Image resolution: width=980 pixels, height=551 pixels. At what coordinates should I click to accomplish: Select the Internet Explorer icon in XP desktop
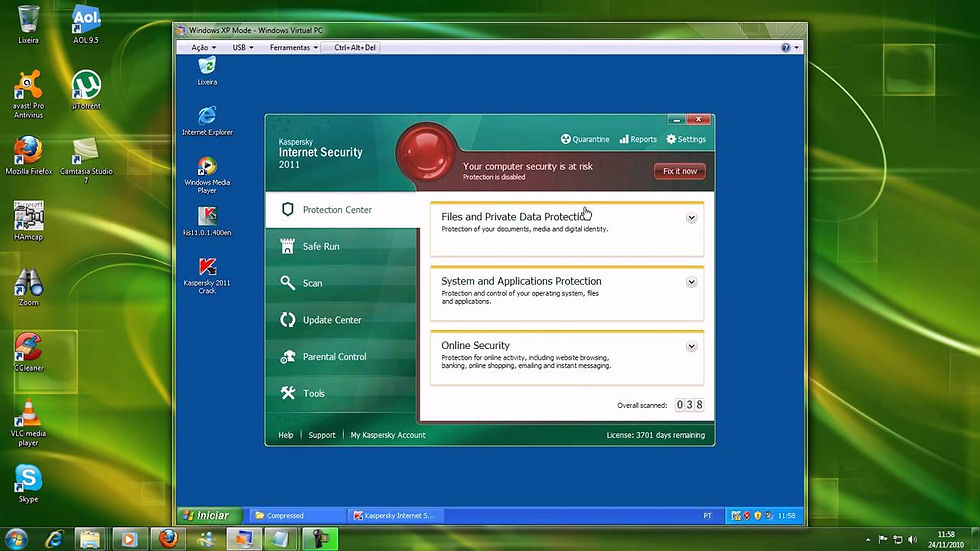tap(207, 121)
